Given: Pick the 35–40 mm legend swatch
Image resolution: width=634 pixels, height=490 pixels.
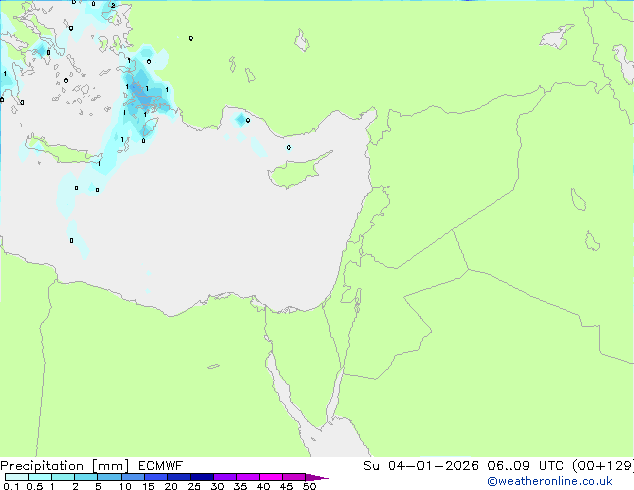Looking at the screenshot, I should point(247,477).
